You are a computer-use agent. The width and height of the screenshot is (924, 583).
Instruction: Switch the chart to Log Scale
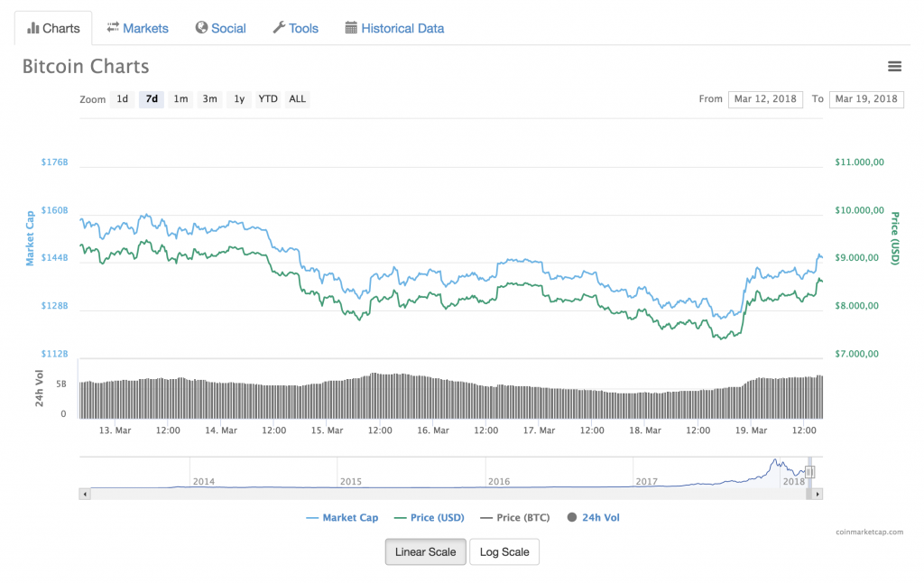point(504,551)
